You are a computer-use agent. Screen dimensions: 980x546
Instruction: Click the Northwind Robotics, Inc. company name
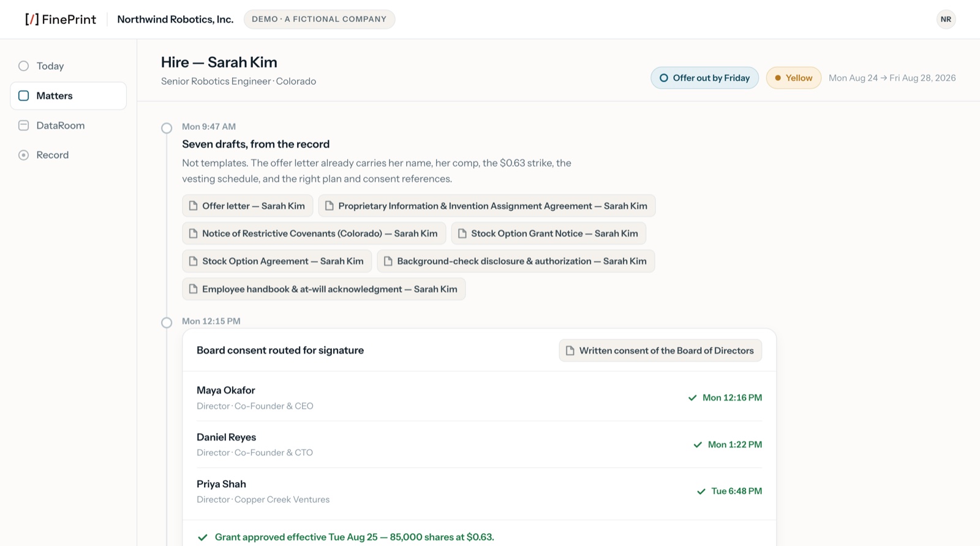175,19
